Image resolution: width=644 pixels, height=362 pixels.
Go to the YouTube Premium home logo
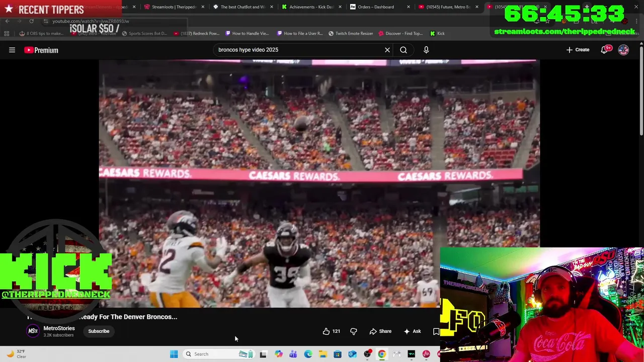point(41,50)
